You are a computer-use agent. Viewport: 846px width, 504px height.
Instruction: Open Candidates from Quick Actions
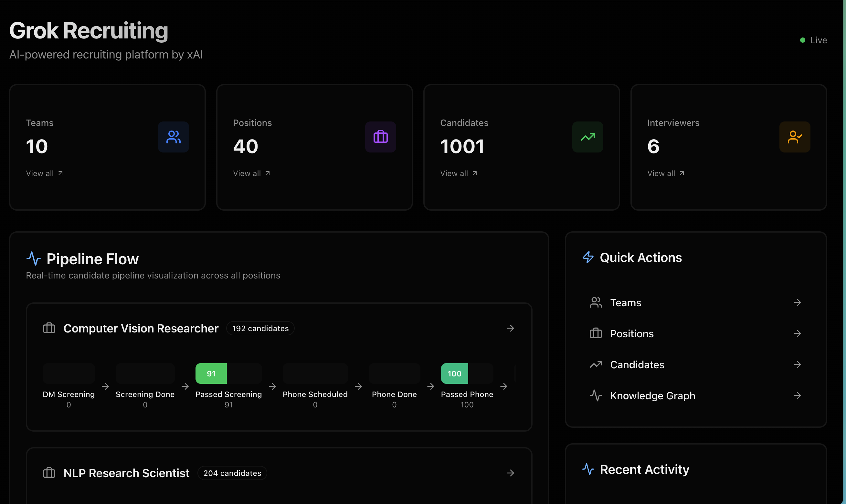pyautogui.click(x=637, y=364)
